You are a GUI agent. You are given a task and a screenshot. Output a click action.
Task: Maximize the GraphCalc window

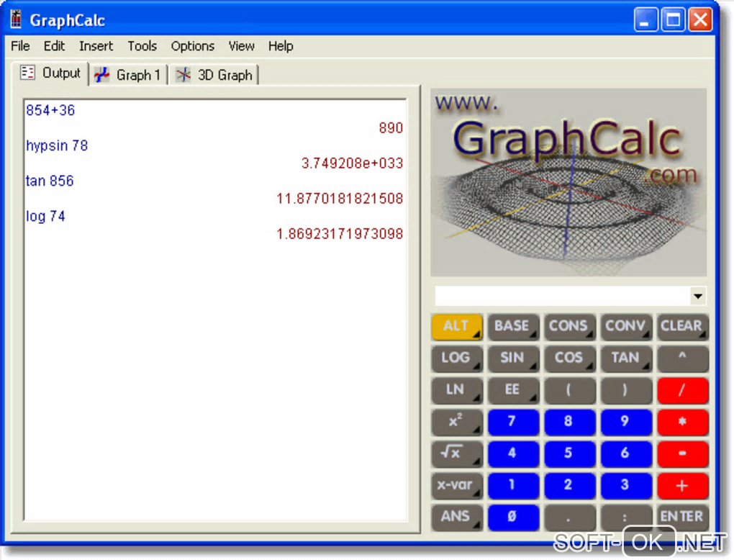click(673, 19)
